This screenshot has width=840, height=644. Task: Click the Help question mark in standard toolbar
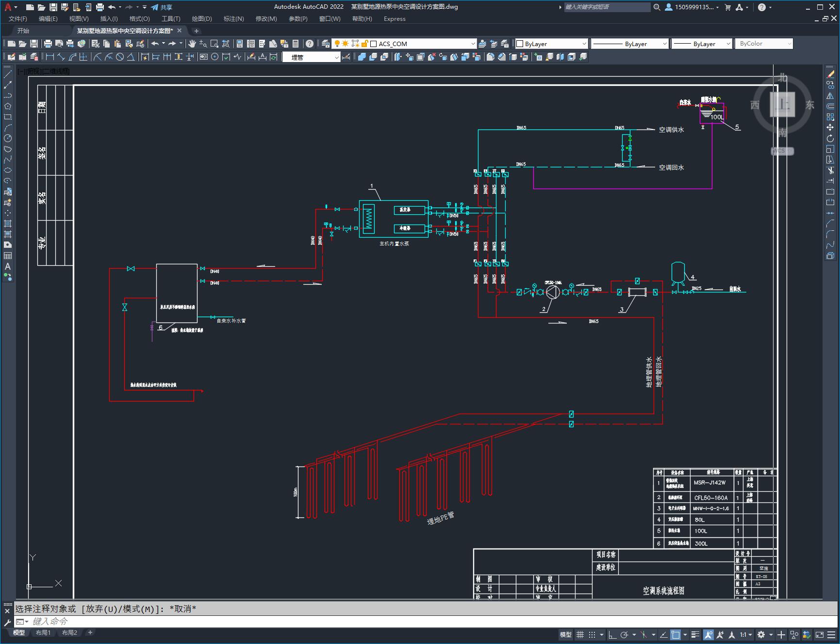(310, 44)
